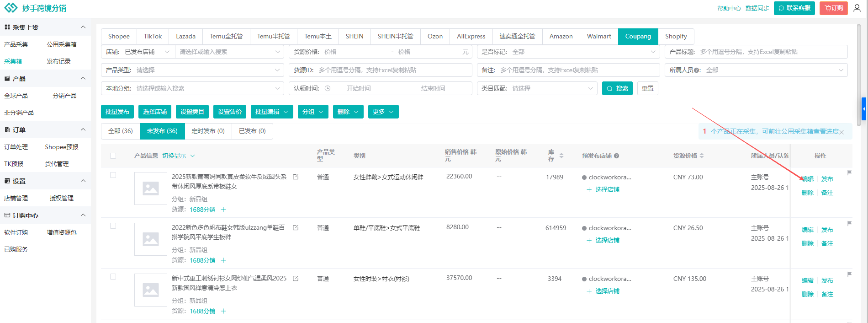Click the 产品标题 input field

[771, 52]
